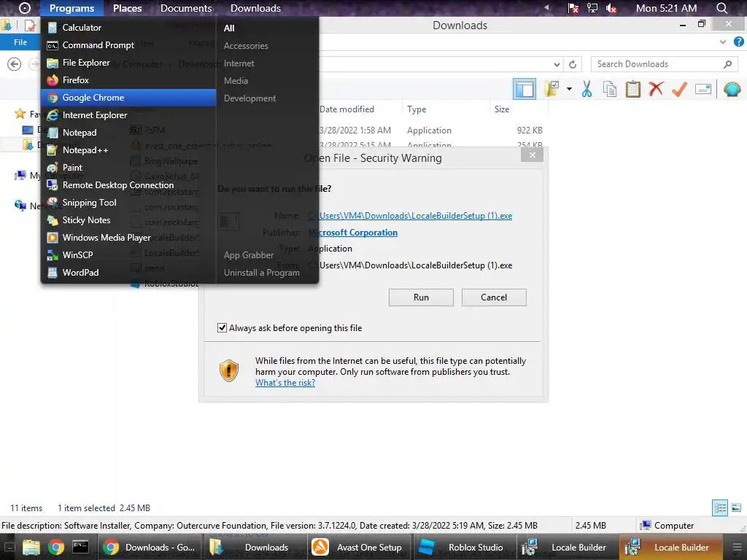Image resolution: width=747 pixels, height=560 pixels.
Task: Refresh the Downloads folder view
Action: [x=573, y=64]
